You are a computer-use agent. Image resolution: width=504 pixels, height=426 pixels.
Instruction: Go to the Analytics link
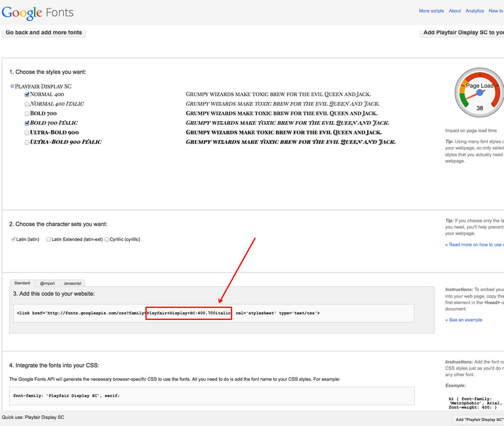point(474,11)
